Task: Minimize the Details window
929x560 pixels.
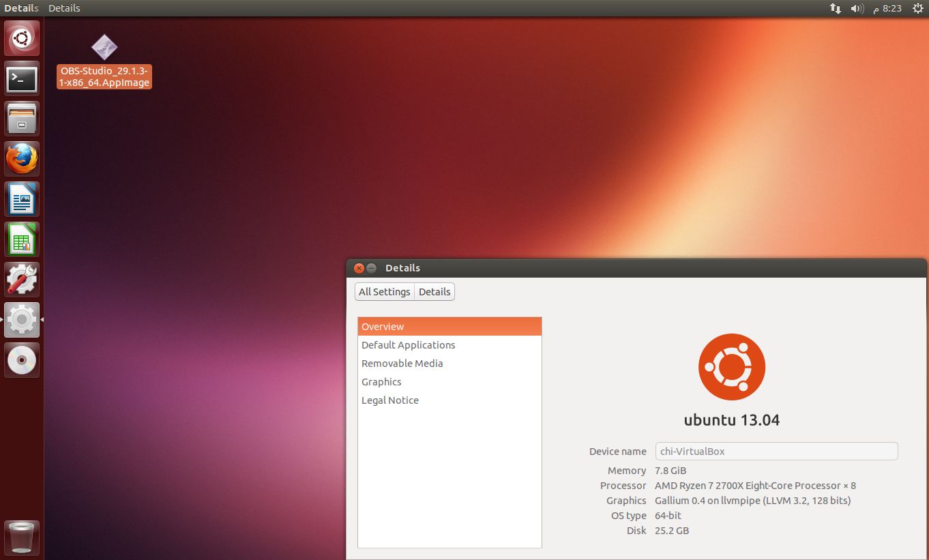Action: pyautogui.click(x=372, y=268)
